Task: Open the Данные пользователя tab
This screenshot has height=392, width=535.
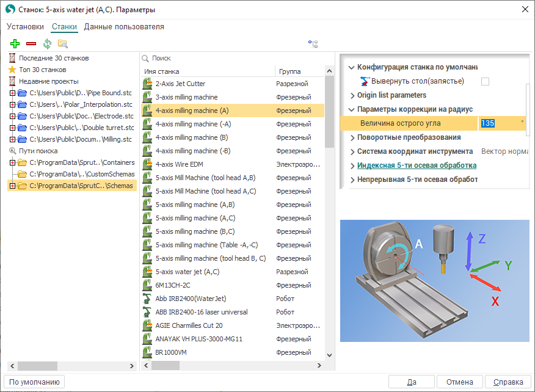Action: point(124,27)
